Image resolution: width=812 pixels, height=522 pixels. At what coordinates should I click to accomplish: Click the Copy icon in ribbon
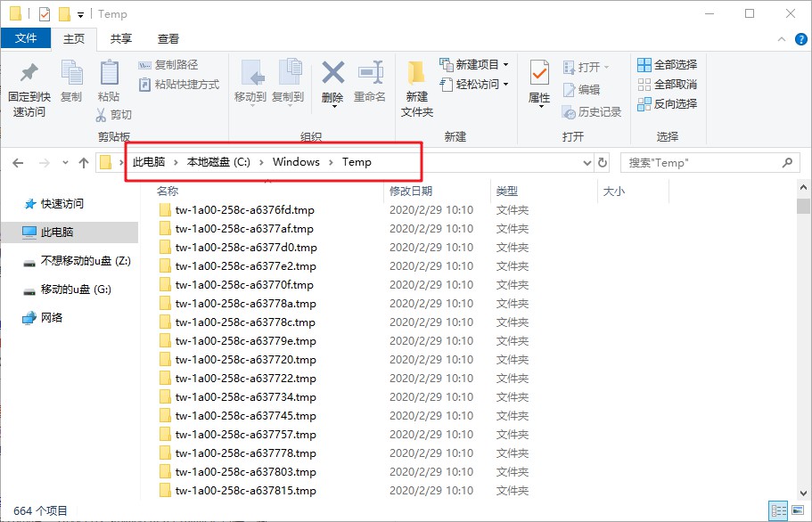[x=71, y=74]
